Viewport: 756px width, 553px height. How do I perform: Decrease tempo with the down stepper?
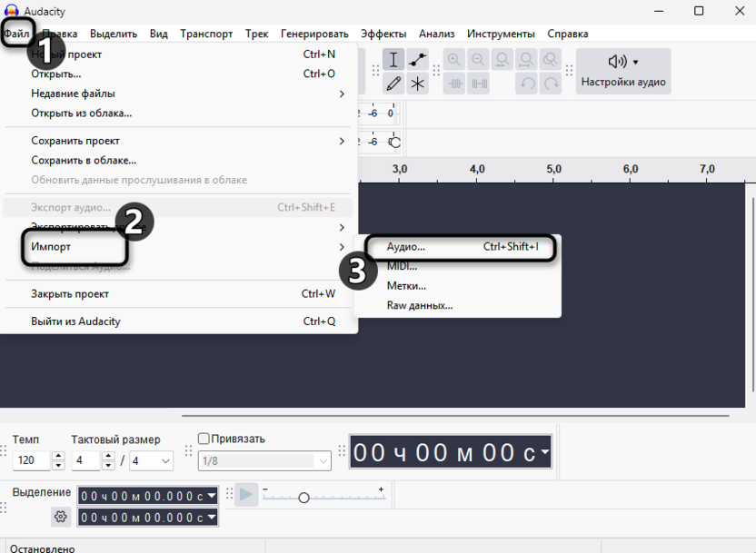click(58, 465)
